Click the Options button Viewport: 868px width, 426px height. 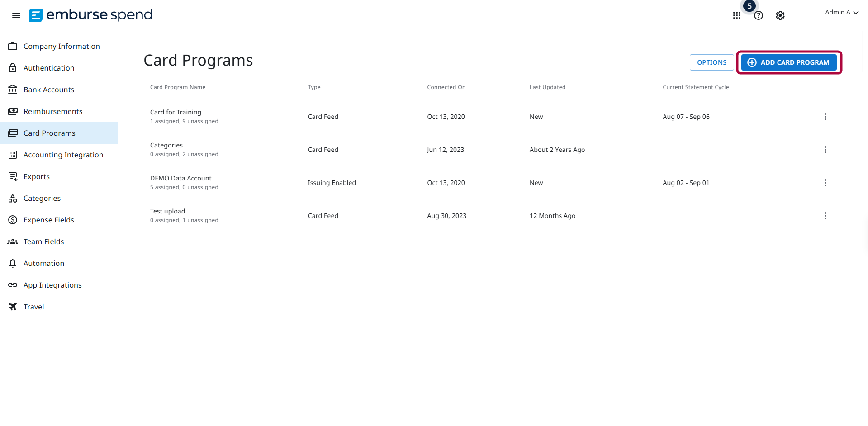[x=712, y=62]
